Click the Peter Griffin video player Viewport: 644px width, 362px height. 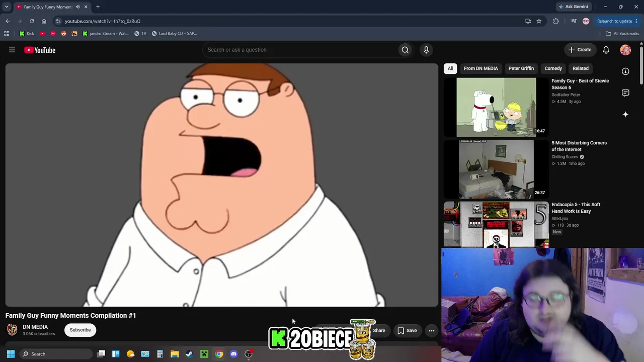222,185
